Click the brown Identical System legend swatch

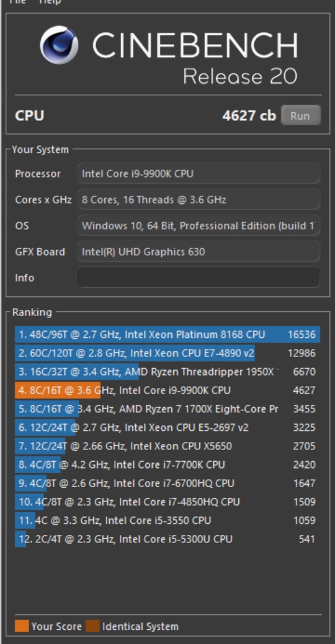point(92,626)
